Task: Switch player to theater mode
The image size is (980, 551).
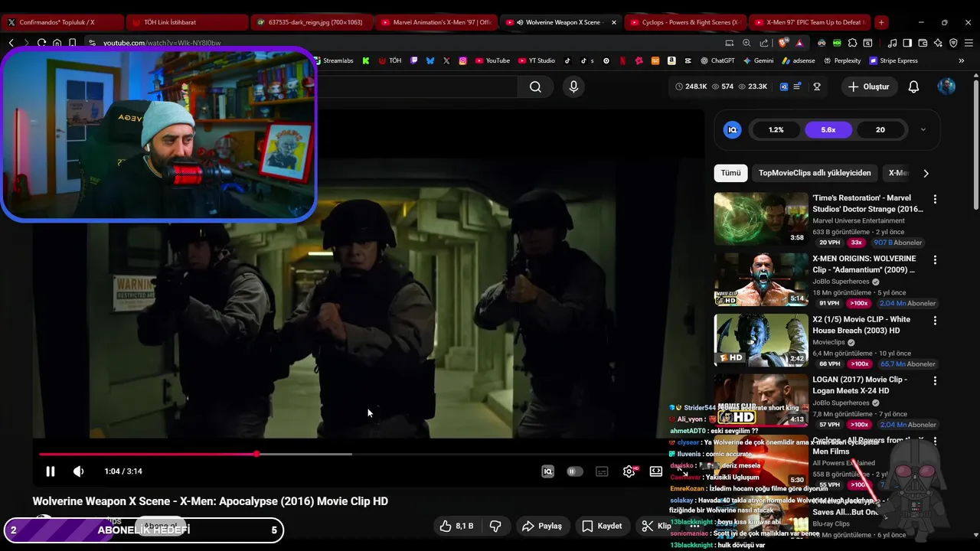Action: [x=656, y=471]
